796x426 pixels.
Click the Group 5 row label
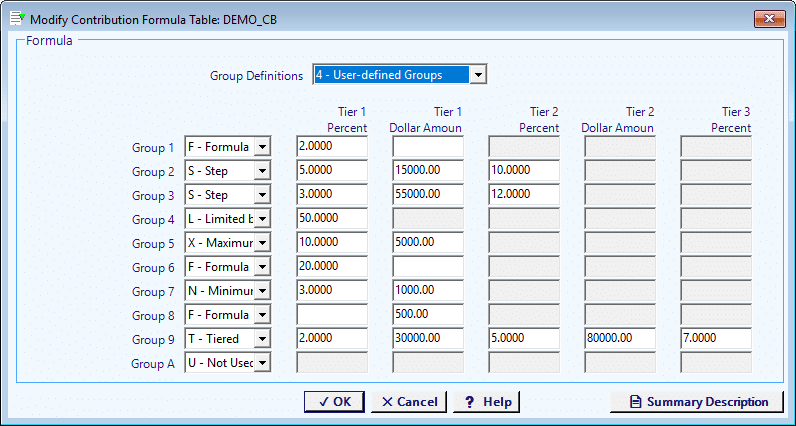click(x=153, y=244)
